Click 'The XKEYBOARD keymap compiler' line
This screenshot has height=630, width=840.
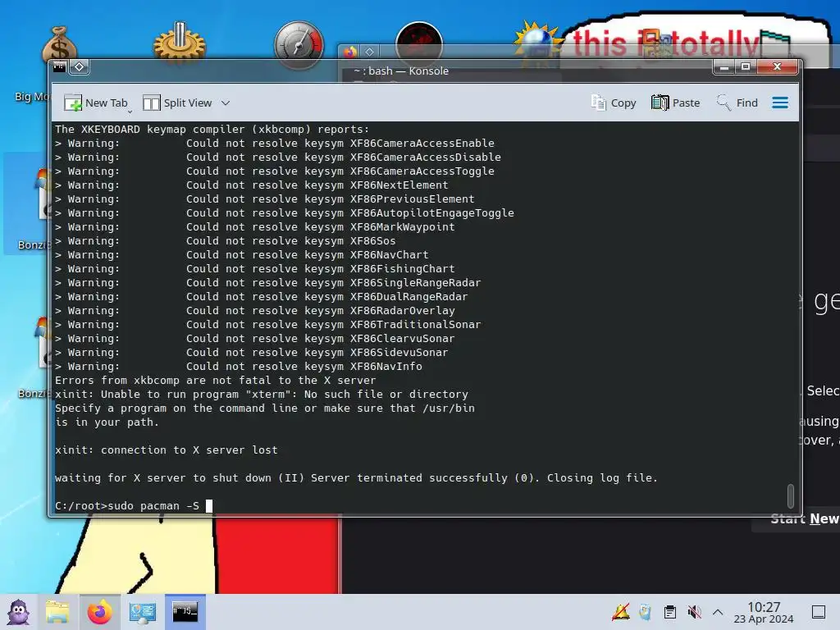212,129
